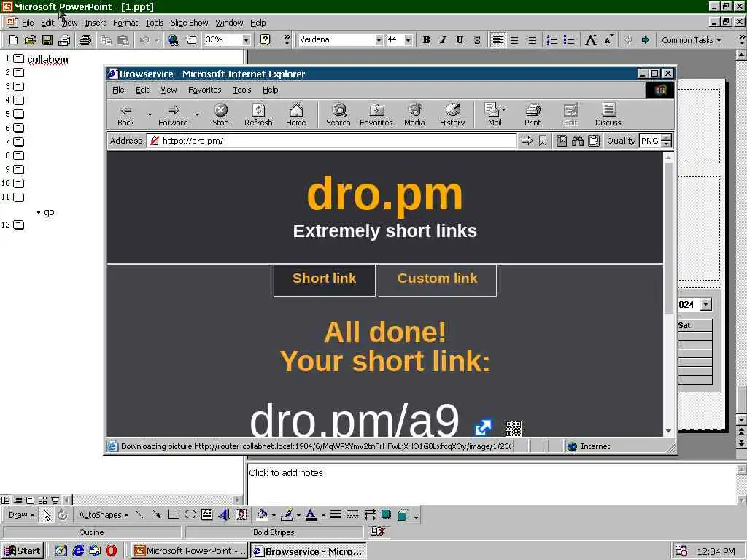Align text left
Image resolution: width=747 pixels, height=560 pixels.
pyautogui.click(x=498, y=40)
